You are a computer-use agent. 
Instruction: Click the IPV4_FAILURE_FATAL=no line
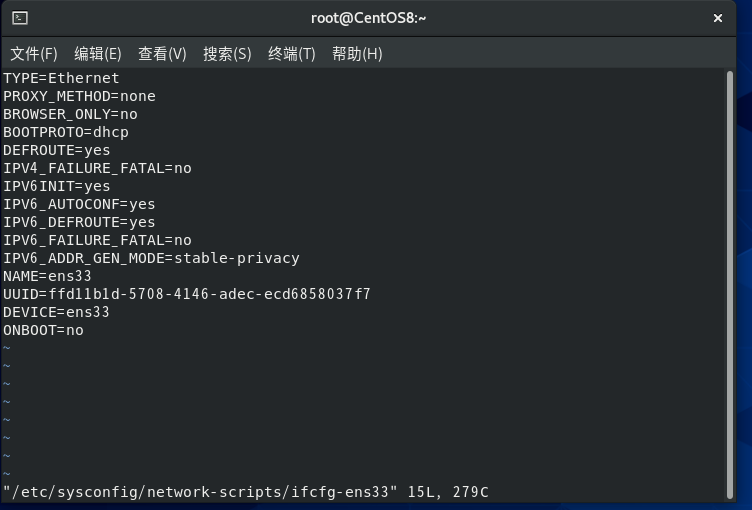click(x=97, y=168)
